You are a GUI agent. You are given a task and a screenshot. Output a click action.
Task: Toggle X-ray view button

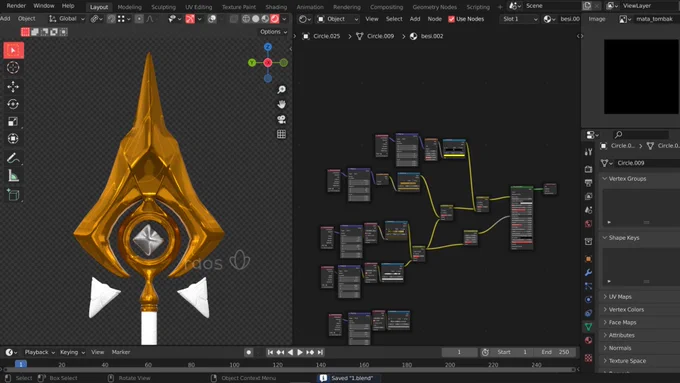click(x=234, y=19)
